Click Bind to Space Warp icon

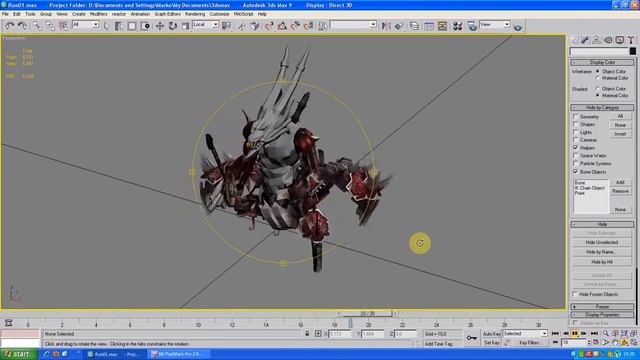63,26
